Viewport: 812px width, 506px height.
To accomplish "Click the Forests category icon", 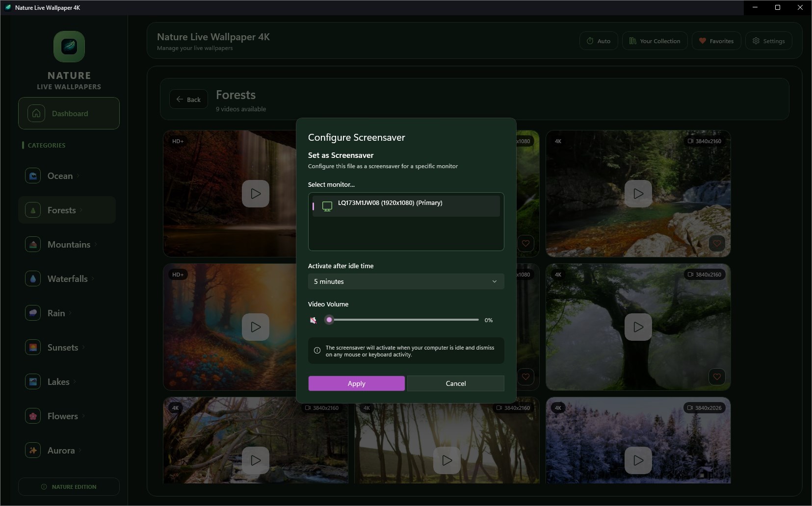I will click(x=33, y=210).
